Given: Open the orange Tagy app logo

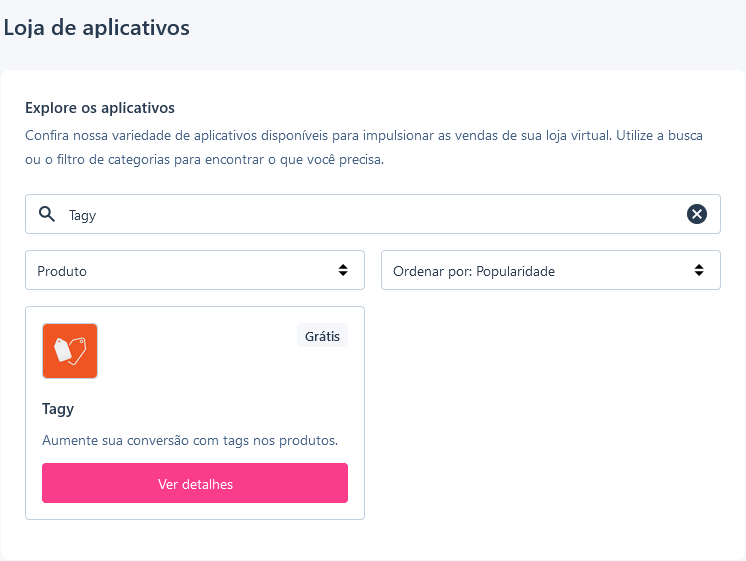Looking at the screenshot, I should point(70,351).
